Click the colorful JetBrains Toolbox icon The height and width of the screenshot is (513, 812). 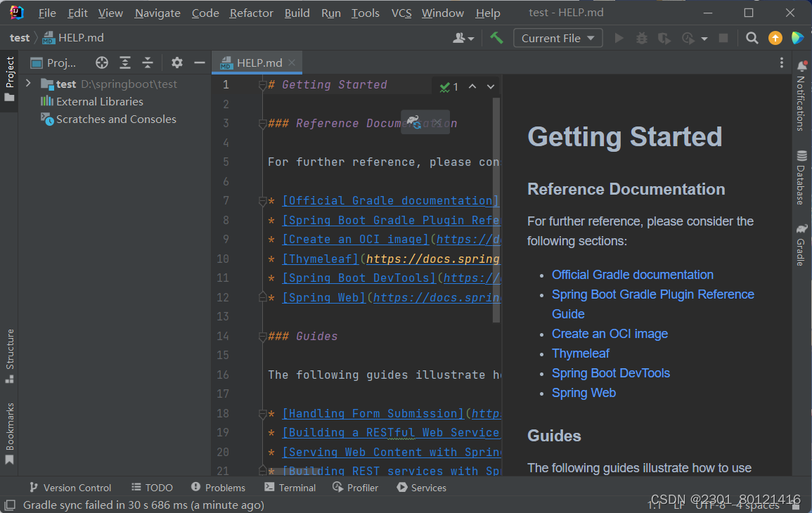click(x=797, y=38)
